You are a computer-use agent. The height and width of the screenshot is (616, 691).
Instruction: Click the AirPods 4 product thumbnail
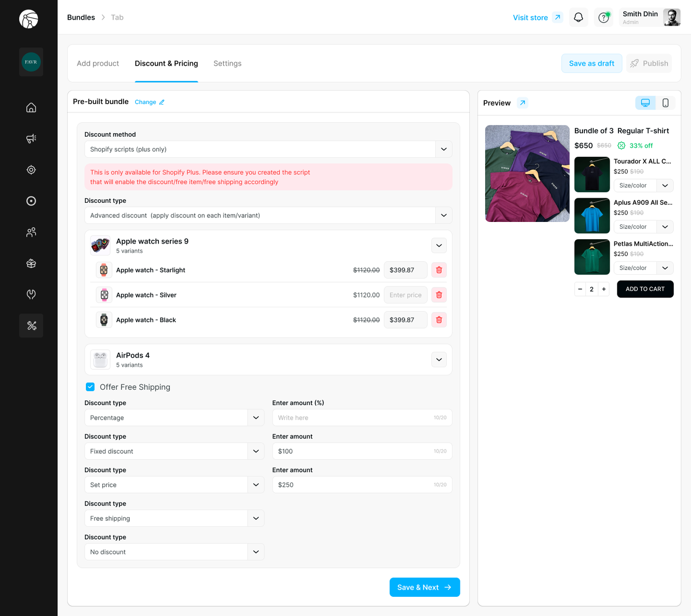pyautogui.click(x=100, y=360)
